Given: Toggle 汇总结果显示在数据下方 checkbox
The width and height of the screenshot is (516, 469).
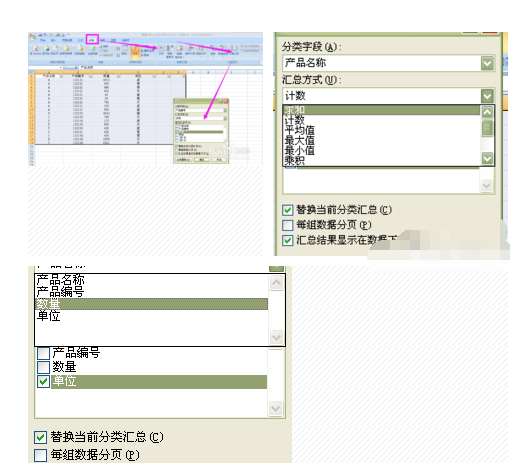Looking at the screenshot, I should 287,240.
